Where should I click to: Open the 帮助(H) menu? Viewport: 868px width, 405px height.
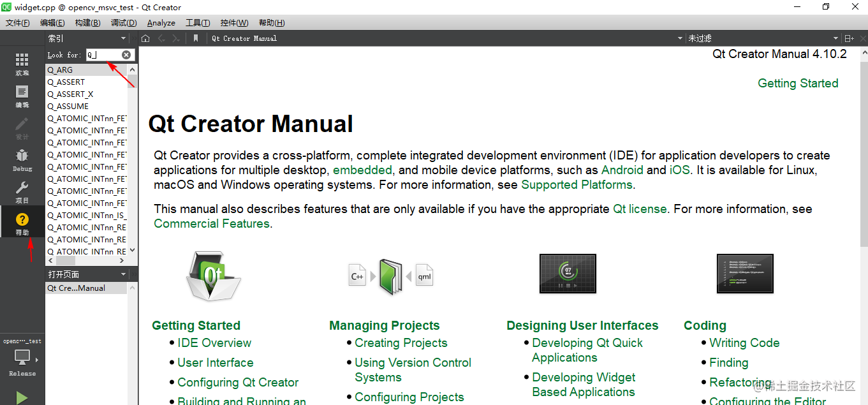click(x=272, y=22)
